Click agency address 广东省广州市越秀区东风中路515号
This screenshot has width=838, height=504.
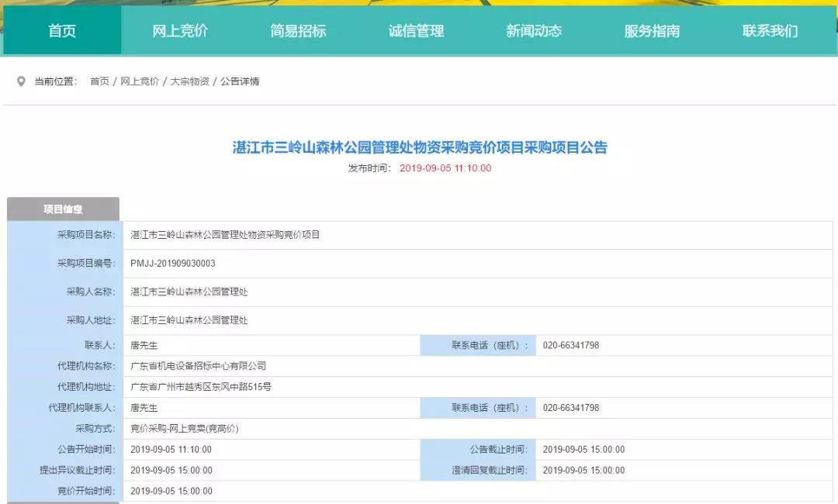[201, 387]
